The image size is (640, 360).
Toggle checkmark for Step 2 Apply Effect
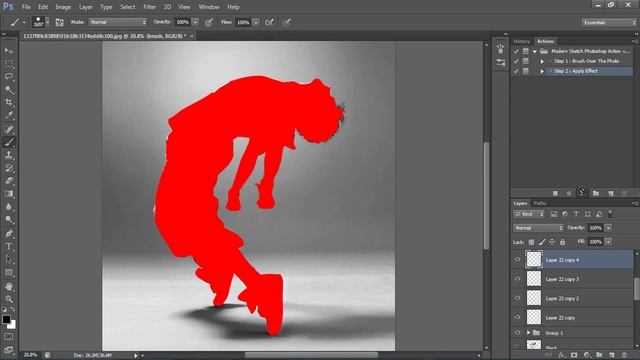516,71
